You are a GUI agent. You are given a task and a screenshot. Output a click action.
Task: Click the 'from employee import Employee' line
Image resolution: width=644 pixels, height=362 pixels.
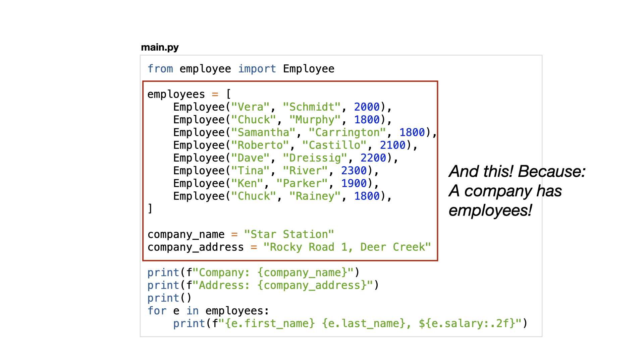(x=241, y=69)
